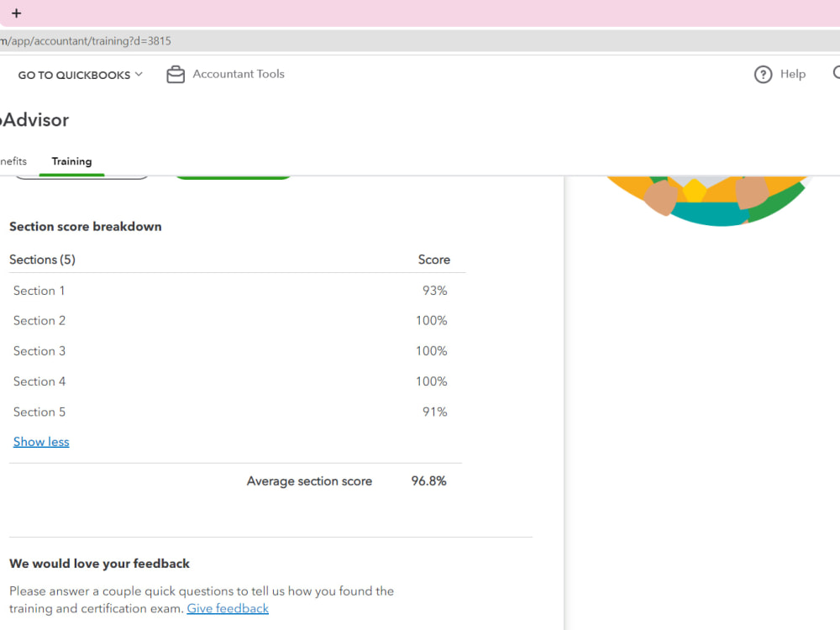This screenshot has width=840, height=630.
Task: Open the Give feedback link
Action: pyautogui.click(x=228, y=608)
